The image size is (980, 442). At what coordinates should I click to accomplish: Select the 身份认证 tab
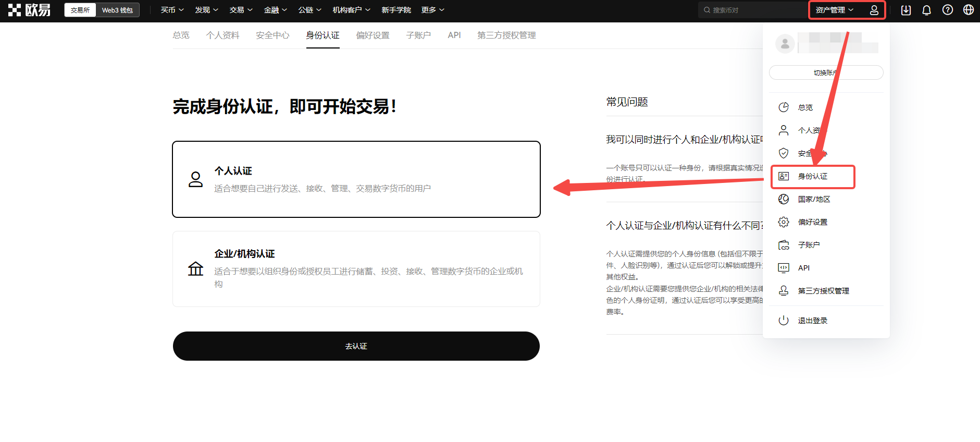click(323, 35)
